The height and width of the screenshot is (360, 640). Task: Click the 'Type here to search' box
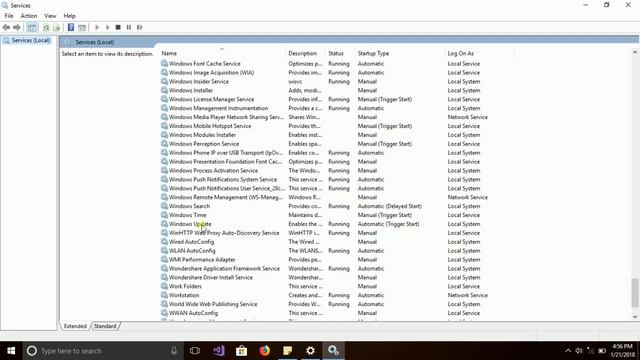click(102, 351)
